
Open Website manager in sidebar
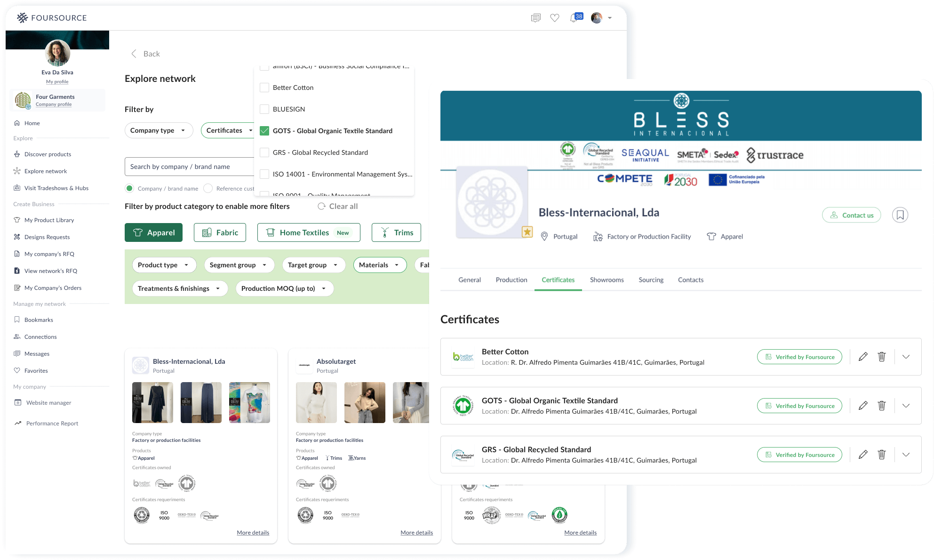click(48, 403)
